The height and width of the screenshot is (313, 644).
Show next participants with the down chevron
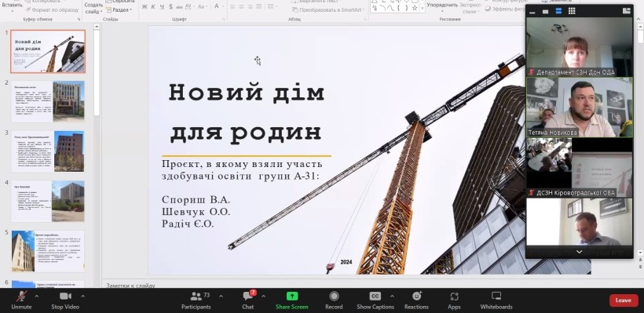[x=579, y=252]
